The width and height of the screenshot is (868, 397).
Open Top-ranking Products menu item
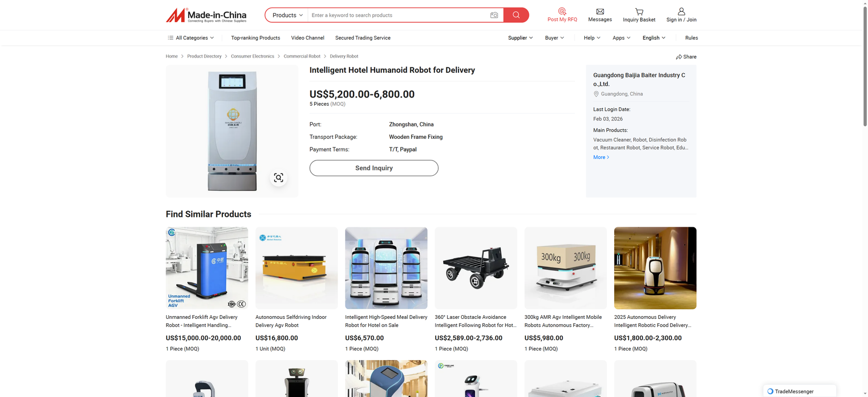(x=256, y=38)
